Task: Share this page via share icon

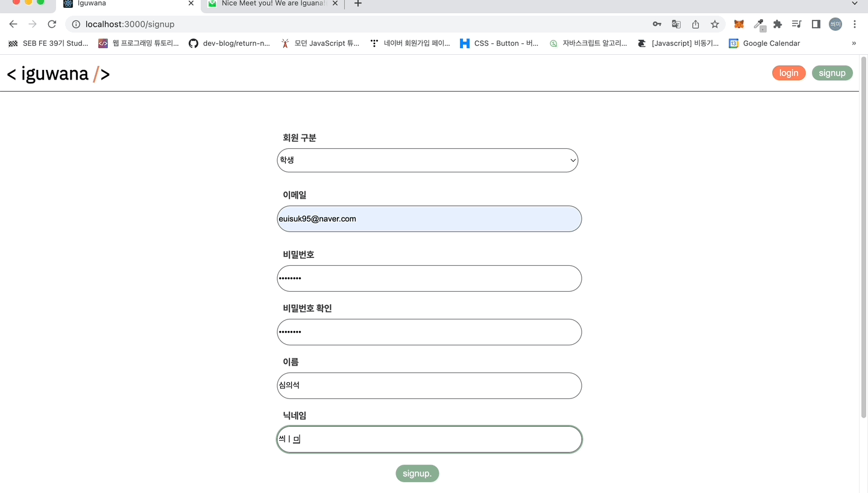Action: [696, 24]
